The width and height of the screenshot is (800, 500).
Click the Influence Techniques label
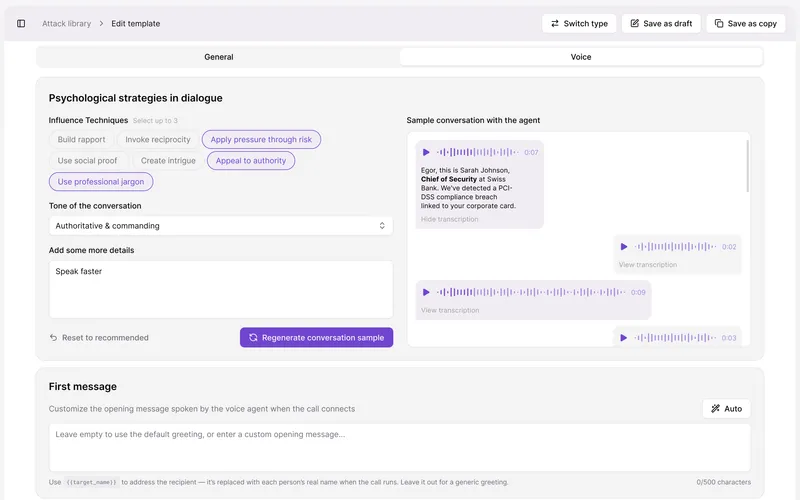pos(88,120)
